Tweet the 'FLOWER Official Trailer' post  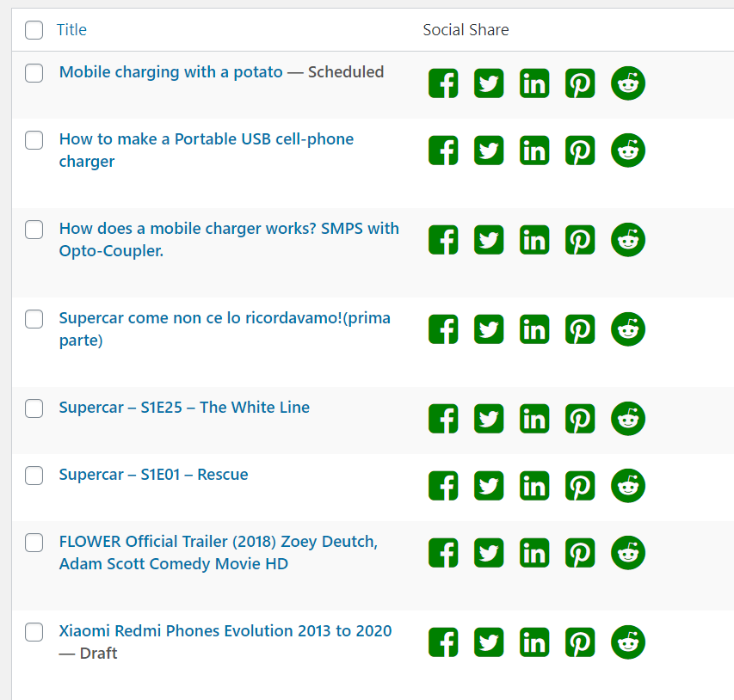pyautogui.click(x=489, y=553)
